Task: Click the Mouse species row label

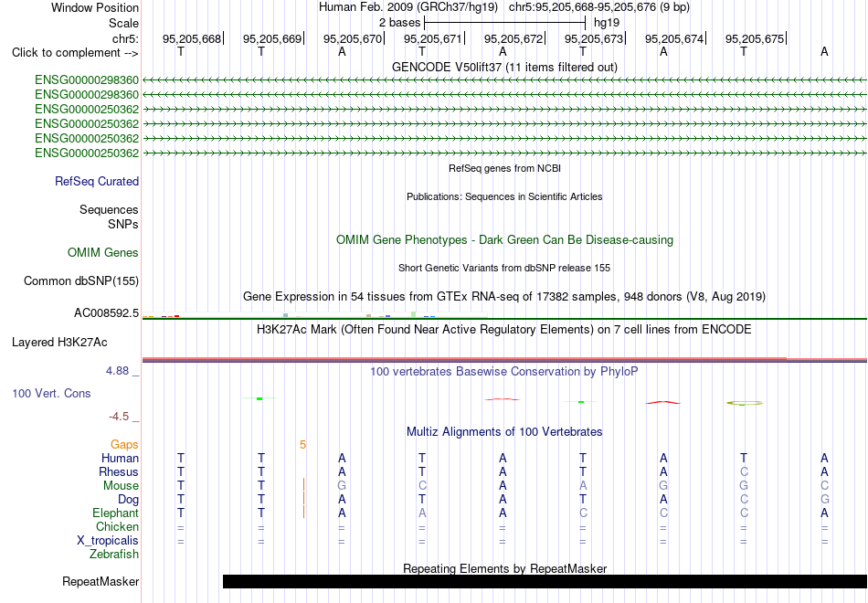Action: tap(121, 486)
